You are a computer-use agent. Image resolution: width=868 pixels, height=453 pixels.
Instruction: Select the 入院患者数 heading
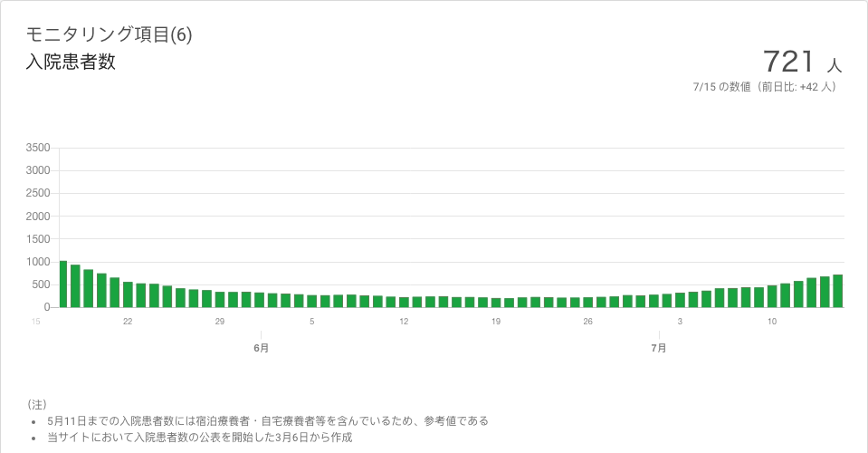click(71, 62)
